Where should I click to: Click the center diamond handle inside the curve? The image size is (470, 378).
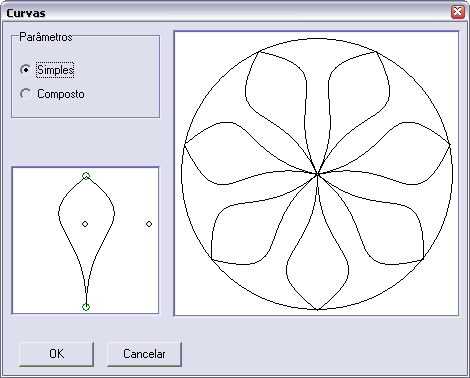[85, 224]
